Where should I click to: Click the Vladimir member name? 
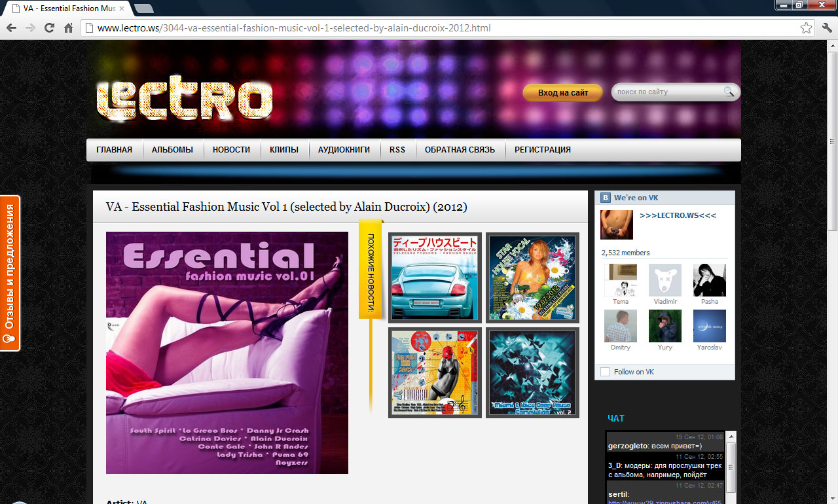pos(665,302)
